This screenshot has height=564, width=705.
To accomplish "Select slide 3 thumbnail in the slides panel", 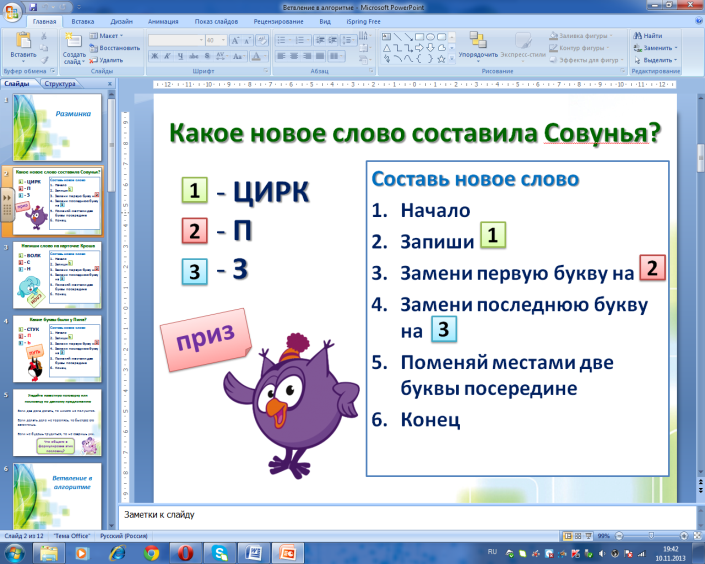I will 57,275.
